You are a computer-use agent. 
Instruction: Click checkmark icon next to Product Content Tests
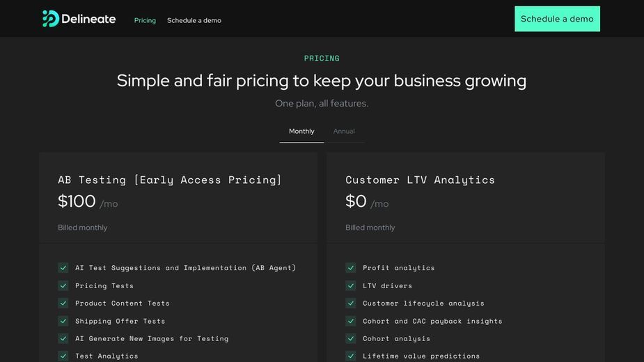click(x=63, y=304)
